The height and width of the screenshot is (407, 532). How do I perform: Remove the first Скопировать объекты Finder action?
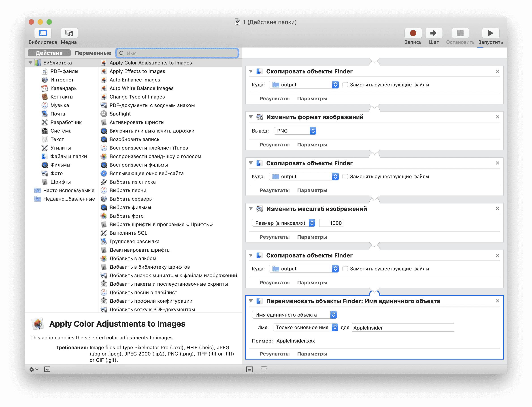click(497, 71)
